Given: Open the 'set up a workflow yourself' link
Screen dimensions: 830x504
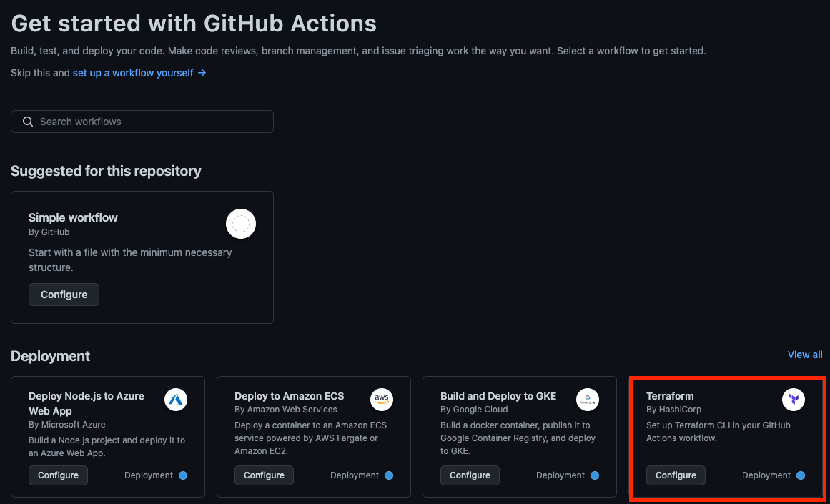Looking at the screenshot, I should pyautogui.click(x=132, y=73).
